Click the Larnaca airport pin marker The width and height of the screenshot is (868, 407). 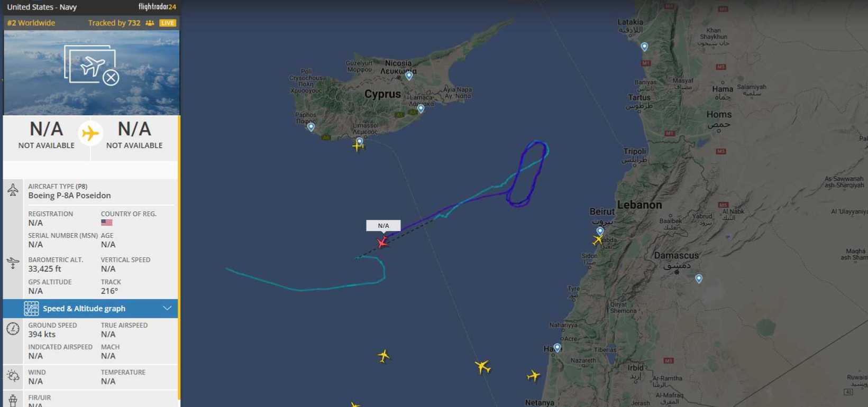[x=421, y=109]
